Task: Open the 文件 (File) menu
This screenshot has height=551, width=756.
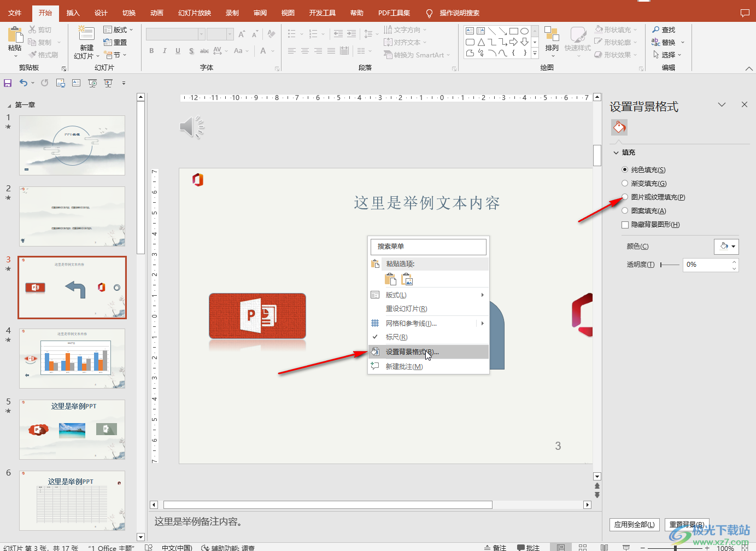Action: point(15,13)
